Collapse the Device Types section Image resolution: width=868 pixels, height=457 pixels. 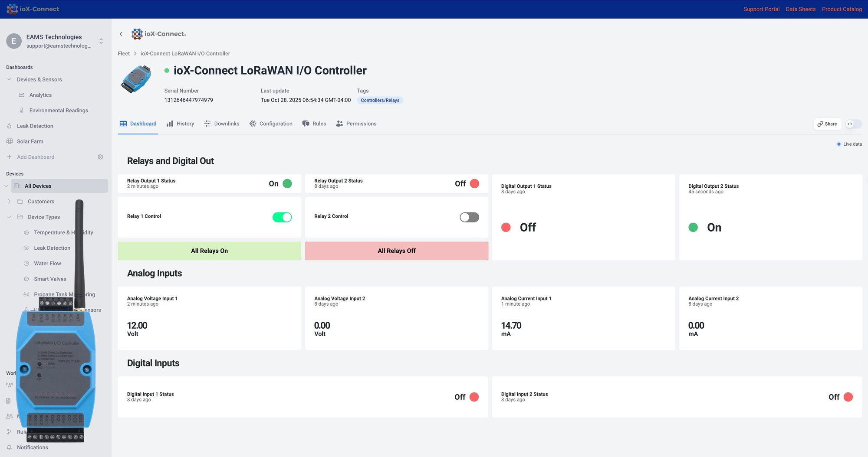click(9, 217)
